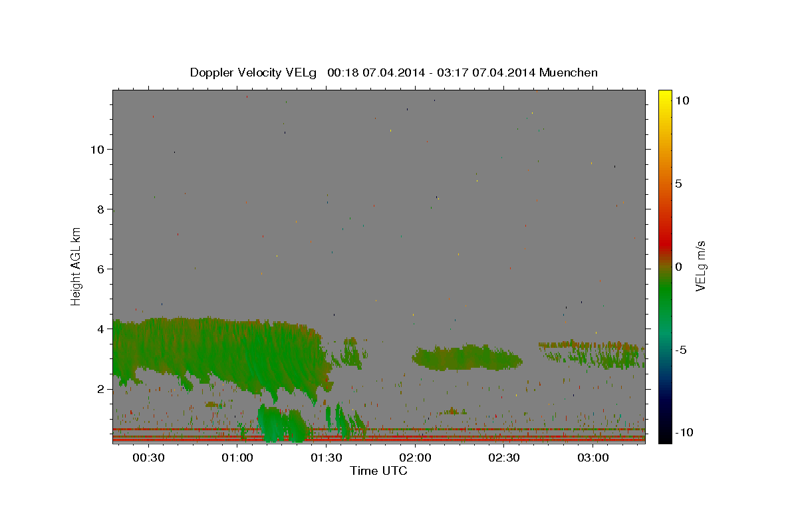Viewport: 798px width, 532px height.
Task: Click the Height AGL km axis title
Action: pyautogui.click(x=76, y=266)
